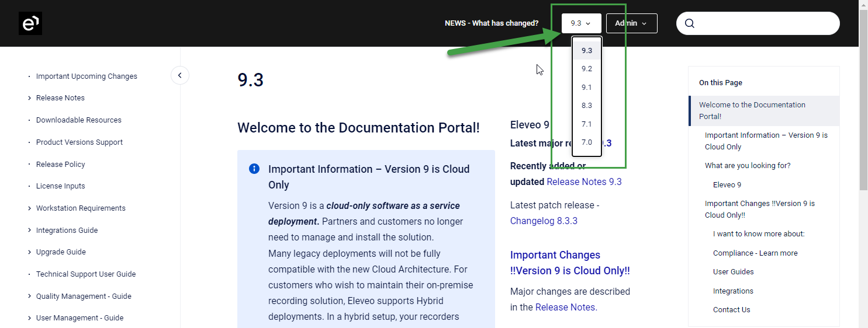Select version 9.2 from the dropdown list
This screenshot has height=328, width=868.
click(x=587, y=69)
